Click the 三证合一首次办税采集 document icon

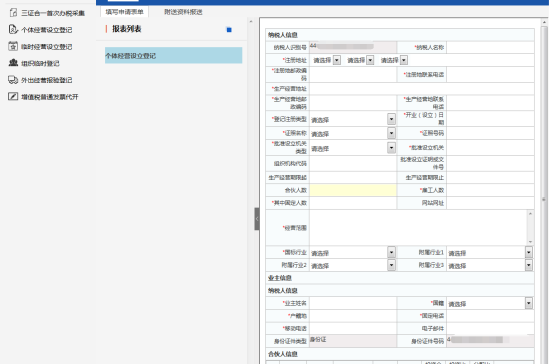(13, 13)
